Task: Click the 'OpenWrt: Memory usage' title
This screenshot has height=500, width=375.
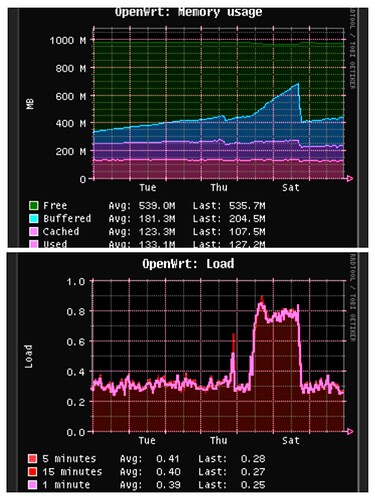Action: (188, 12)
